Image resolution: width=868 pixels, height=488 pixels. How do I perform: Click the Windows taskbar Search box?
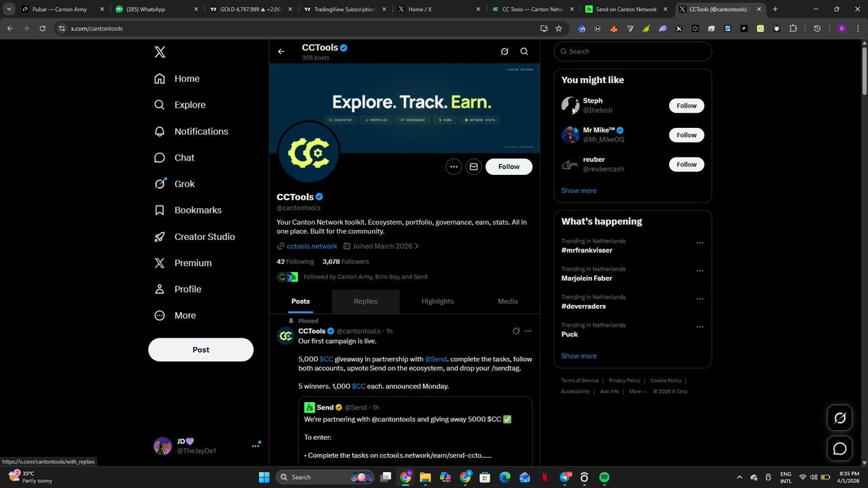[325, 477]
